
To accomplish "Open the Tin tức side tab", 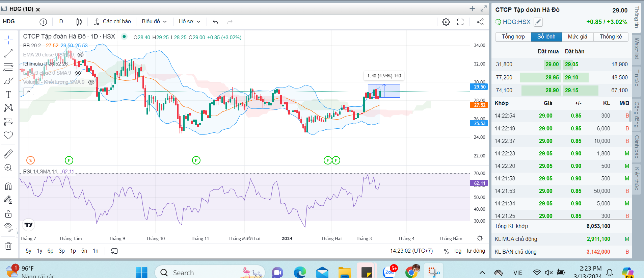I will pyautogui.click(x=637, y=78).
